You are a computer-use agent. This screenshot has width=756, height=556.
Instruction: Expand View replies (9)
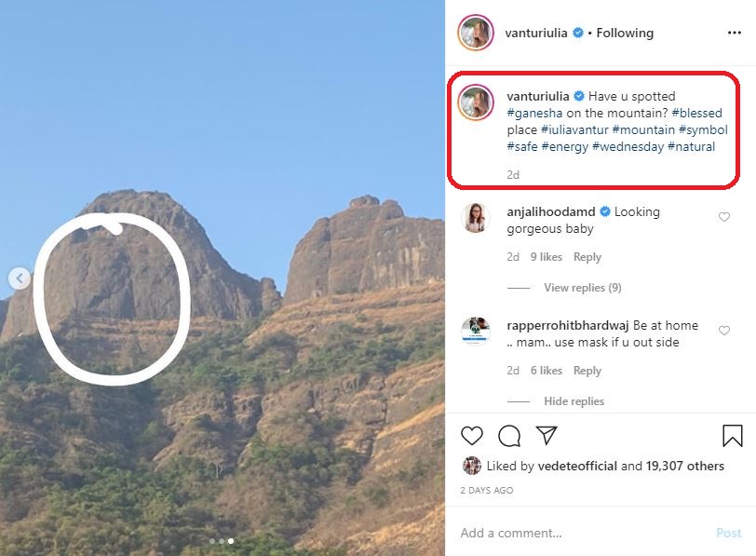(x=582, y=288)
